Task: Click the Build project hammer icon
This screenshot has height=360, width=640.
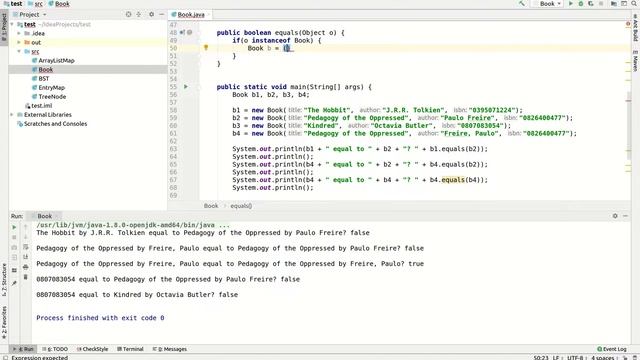Action: [522, 4]
